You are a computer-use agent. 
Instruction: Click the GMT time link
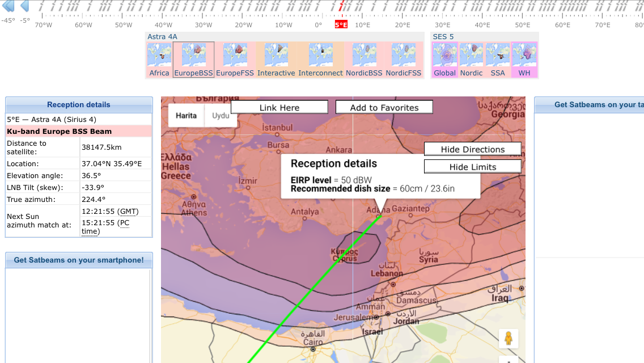[128, 211]
